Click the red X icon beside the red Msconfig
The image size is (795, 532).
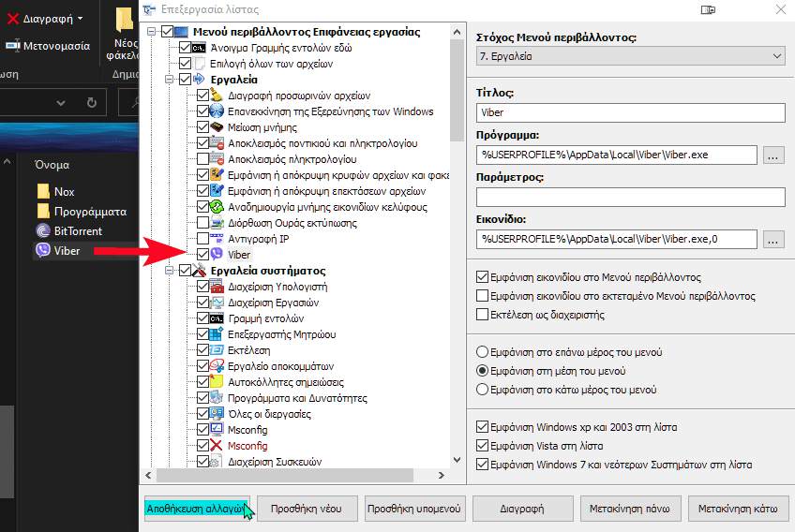click(217, 446)
